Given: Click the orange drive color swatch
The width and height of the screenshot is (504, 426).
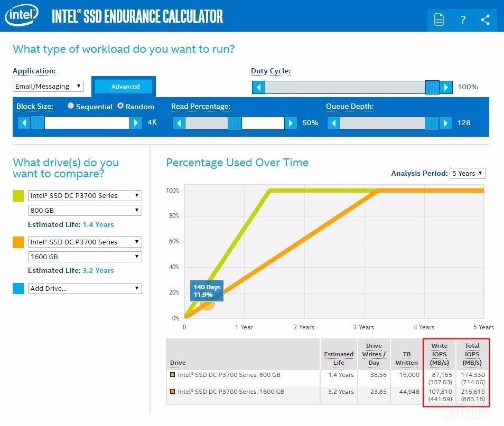Looking at the screenshot, I should pos(18,242).
